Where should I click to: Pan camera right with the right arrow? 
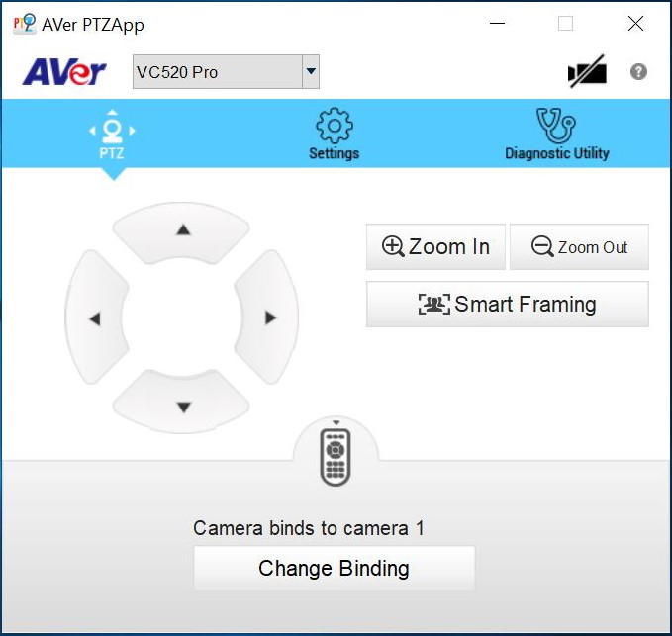(x=267, y=318)
